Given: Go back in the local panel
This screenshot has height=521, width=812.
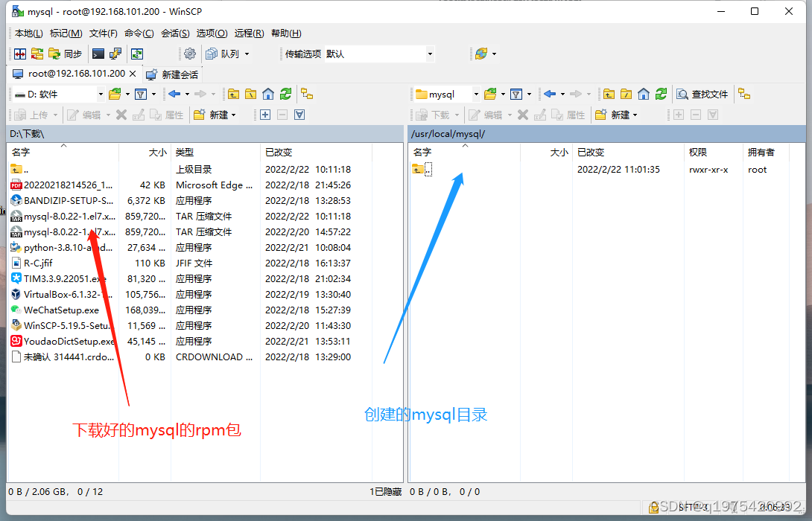Looking at the screenshot, I should pyautogui.click(x=174, y=95).
